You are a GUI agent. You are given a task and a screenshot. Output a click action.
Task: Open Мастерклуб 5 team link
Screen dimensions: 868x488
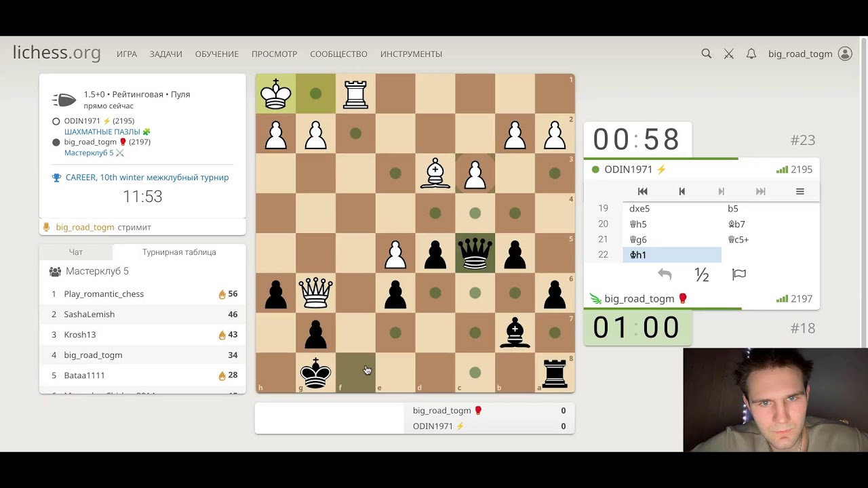pyautogui.click(x=94, y=152)
